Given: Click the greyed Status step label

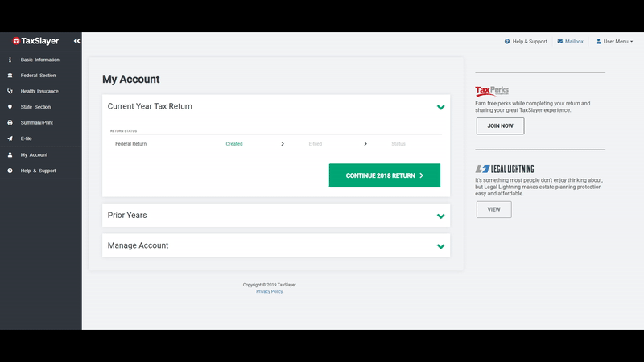Looking at the screenshot, I should 398,144.
